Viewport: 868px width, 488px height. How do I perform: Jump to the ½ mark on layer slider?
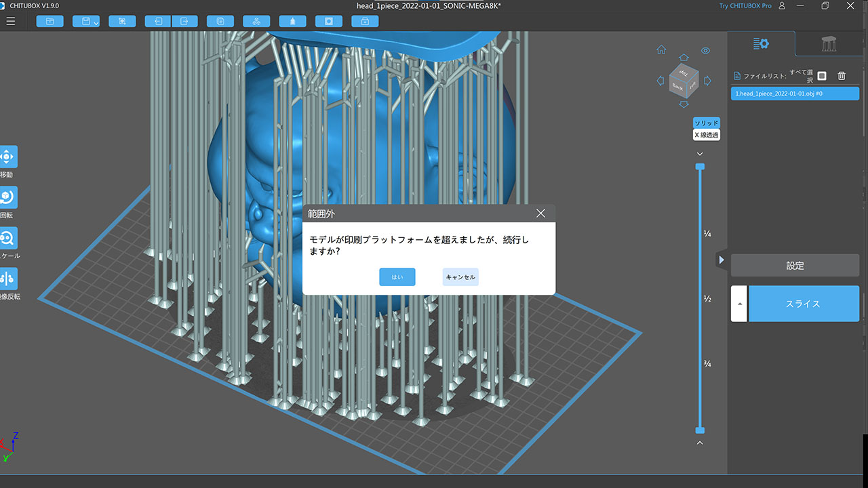point(707,299)
